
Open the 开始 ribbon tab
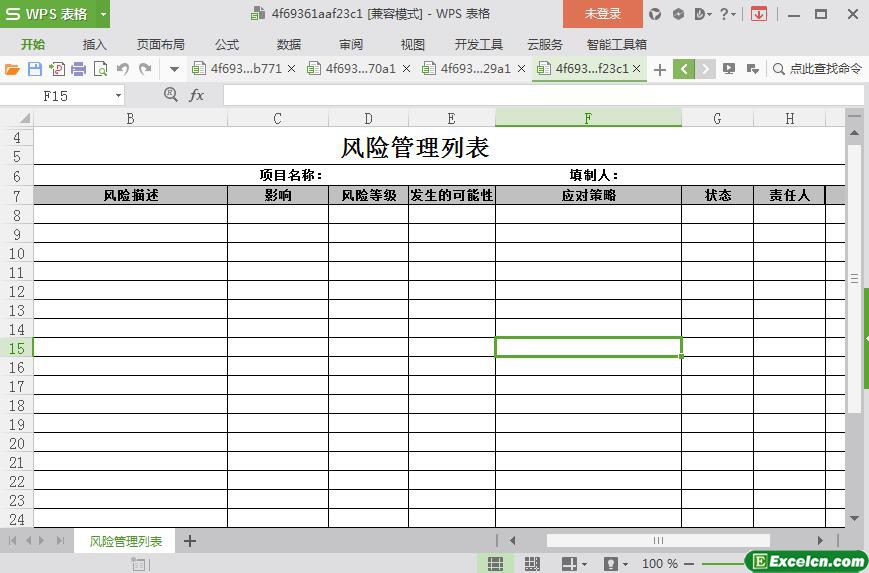pyautogui.click(x=33, y=44)
